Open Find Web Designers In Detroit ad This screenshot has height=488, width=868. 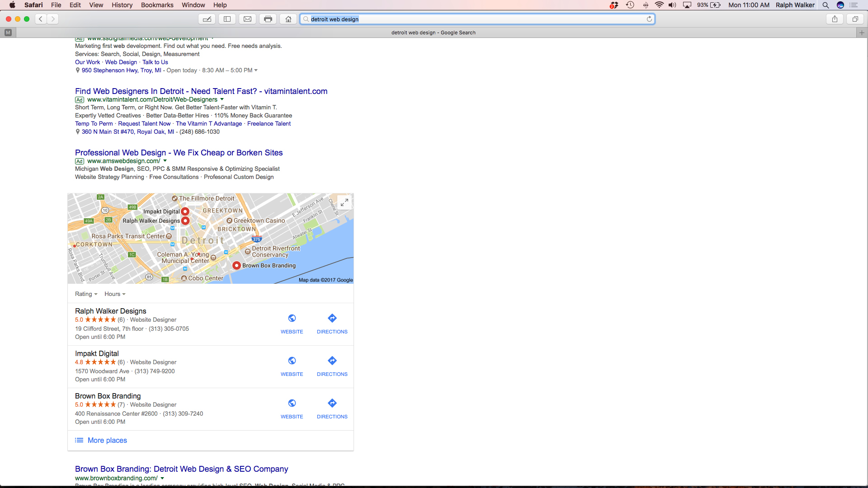pos(201,91)
